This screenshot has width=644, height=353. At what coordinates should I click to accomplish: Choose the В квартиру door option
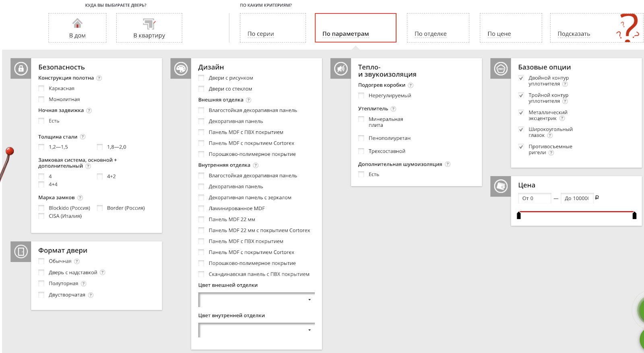[x=149, y=28]
